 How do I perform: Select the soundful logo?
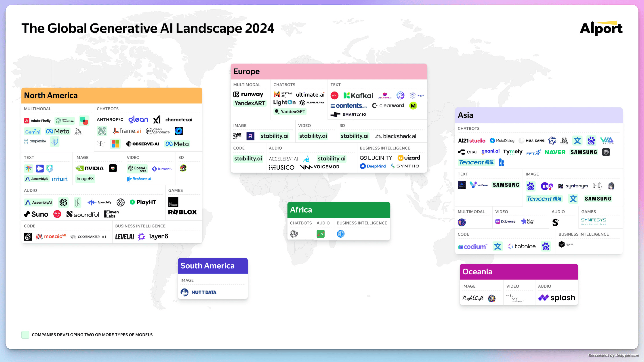(82, 214)
